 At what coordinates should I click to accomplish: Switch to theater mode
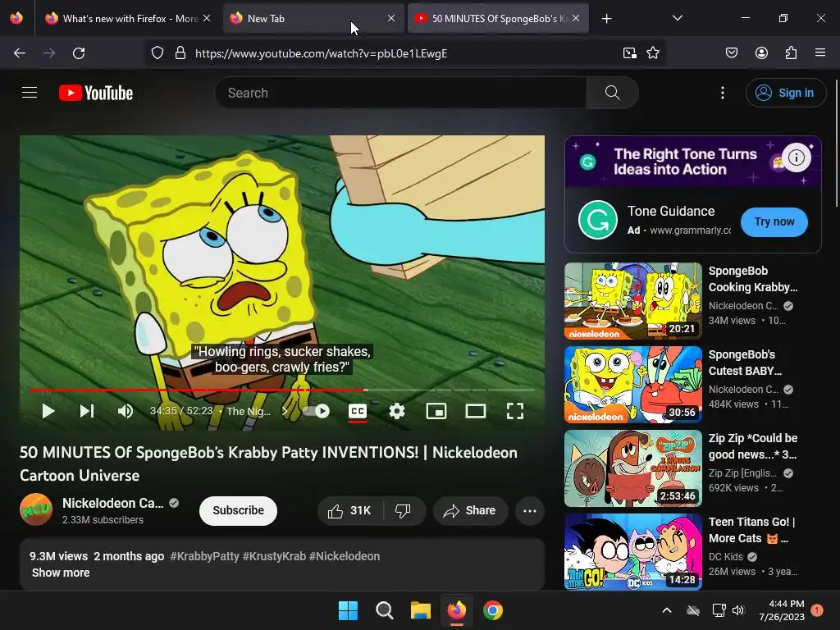[475, 411]
